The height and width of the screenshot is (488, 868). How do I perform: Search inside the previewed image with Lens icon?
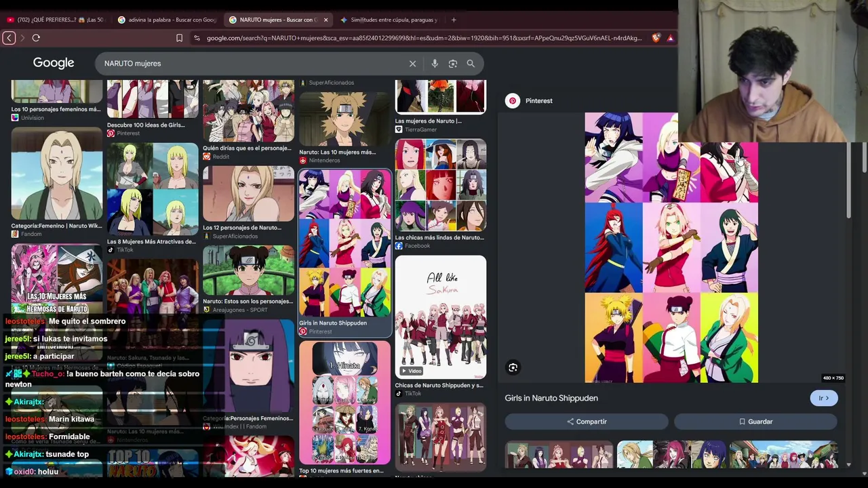pyautogui.click(x=513, y=367)
